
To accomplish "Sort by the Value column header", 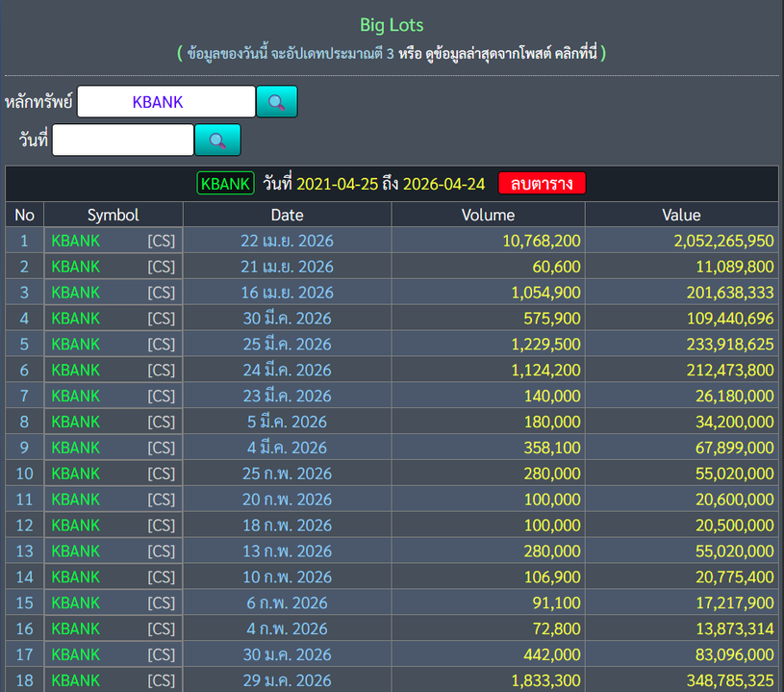I will (x=681, y=215).
